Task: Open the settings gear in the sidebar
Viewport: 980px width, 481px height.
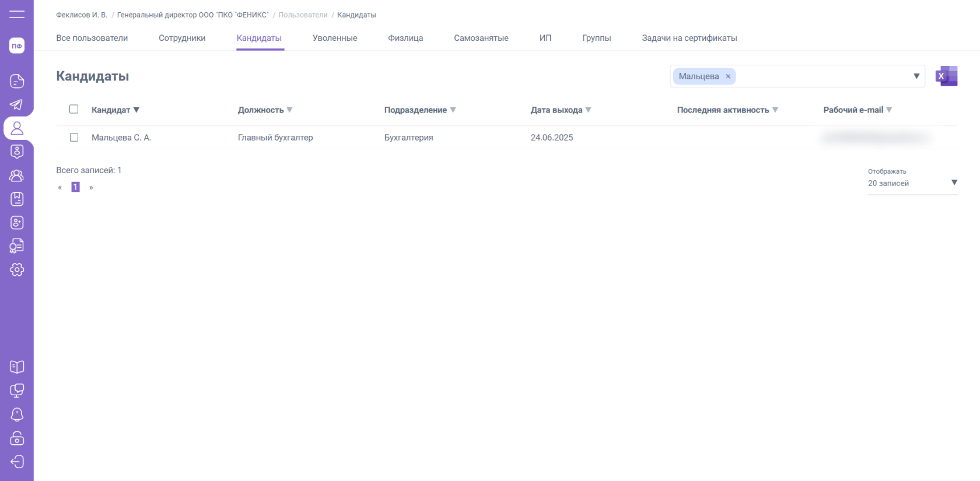Action: 17,269
